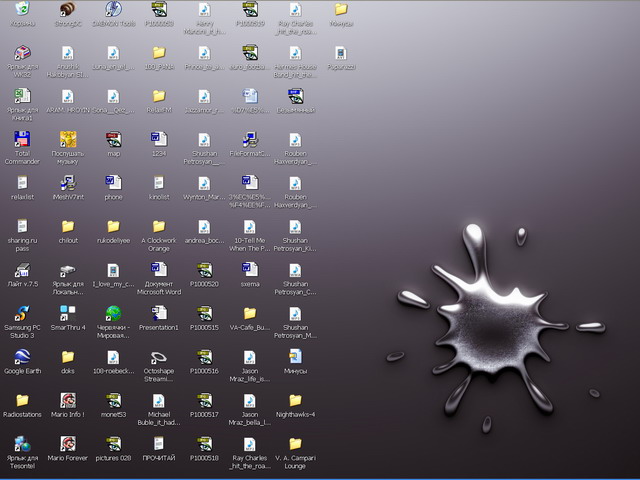Select the RelaxFM folder
640x480 pixels.
[158, 96]
